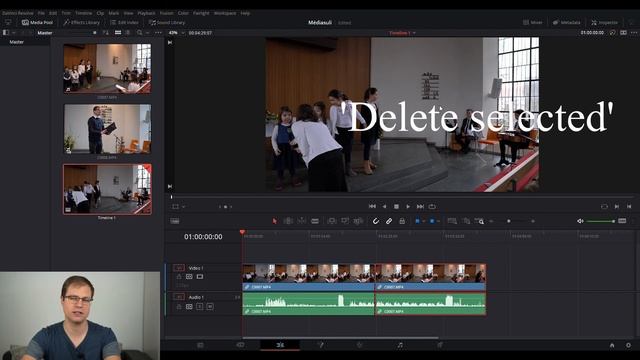The image size is (640, 360).
Task: Click the Replace Clip icon
Action: pyautogui.click(x=358, y=221)
